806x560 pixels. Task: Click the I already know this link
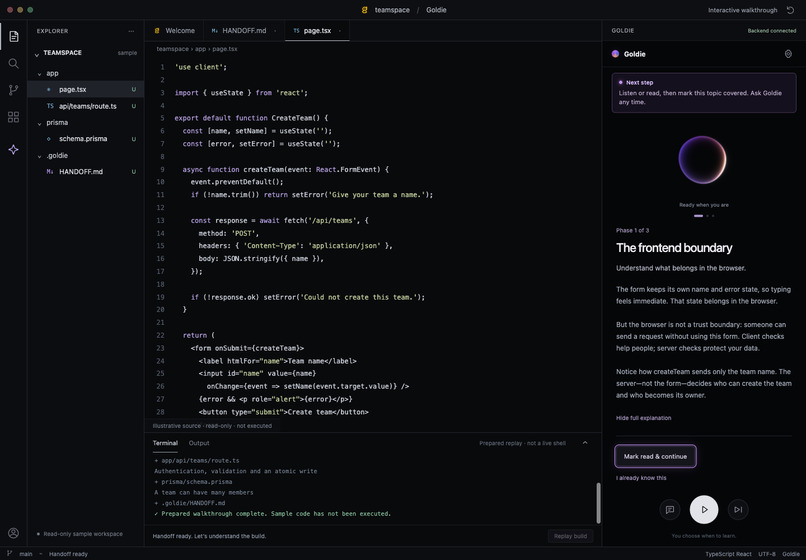(x=641, y=478)
